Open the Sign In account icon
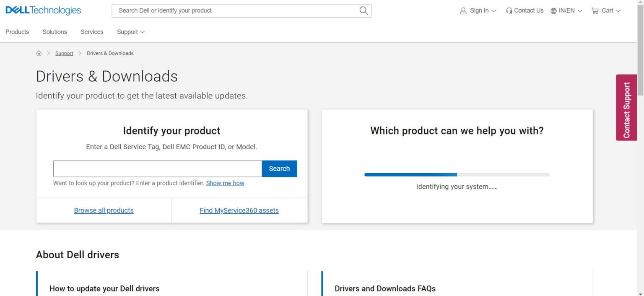This screenshot has width=644, height=296. tap(463, 10)
